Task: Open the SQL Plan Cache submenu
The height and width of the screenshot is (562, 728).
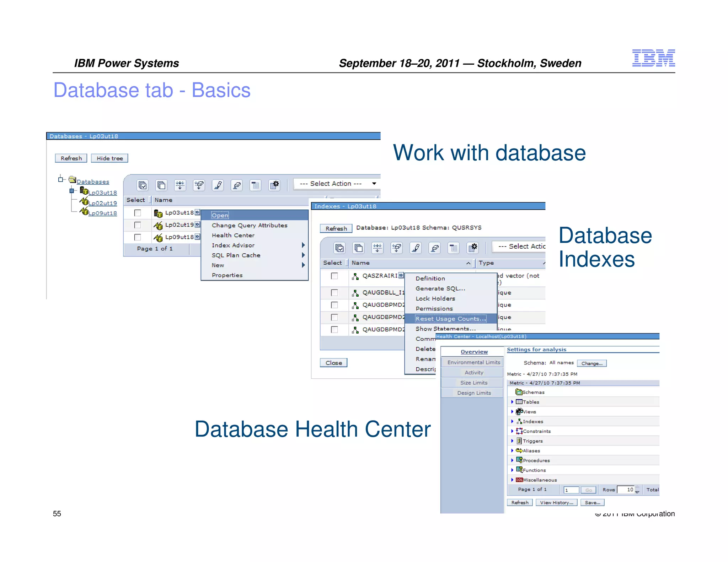Action: [x=255, y=255]
